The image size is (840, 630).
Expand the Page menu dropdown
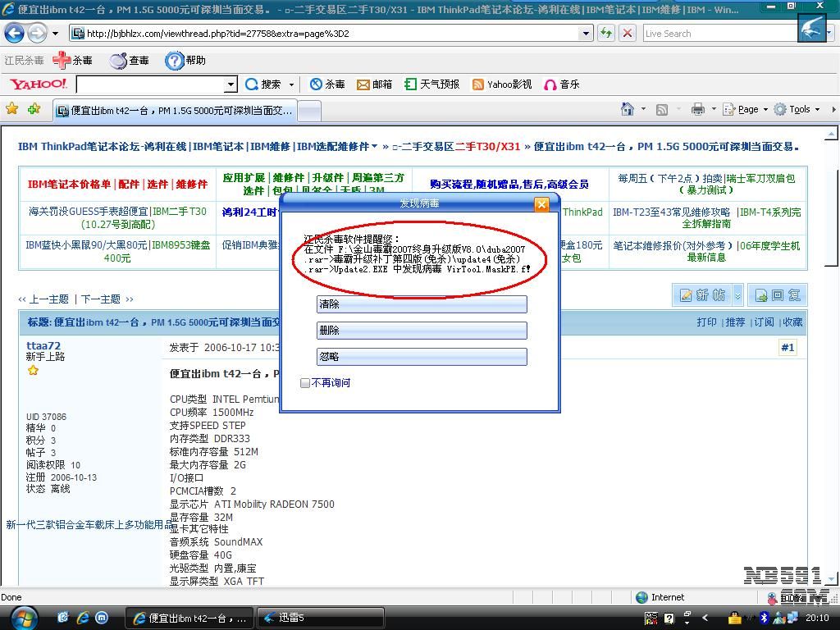tap(765, 109)
